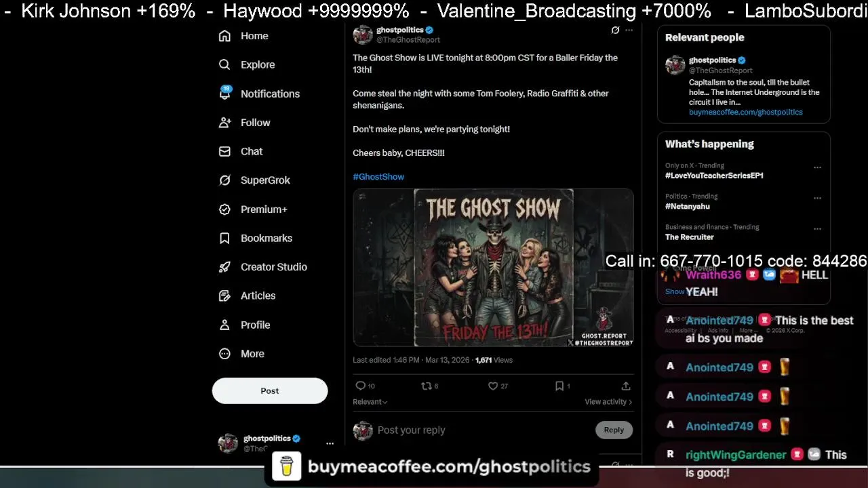The height and width of the screenshot is (488, 868).
Task: Expand the Relevant sort dropdown
Action: [x=370, y=402]
